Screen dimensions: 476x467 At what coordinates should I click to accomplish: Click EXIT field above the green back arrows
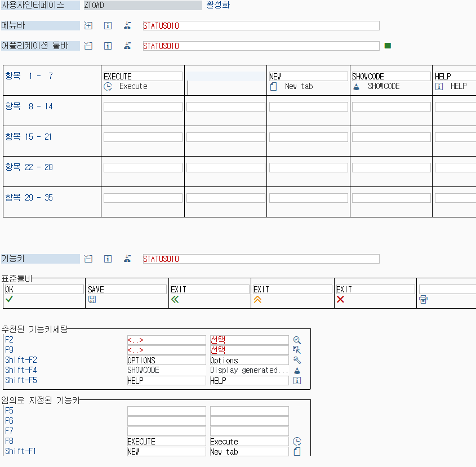pyautogui.click(x=210, y=290)
